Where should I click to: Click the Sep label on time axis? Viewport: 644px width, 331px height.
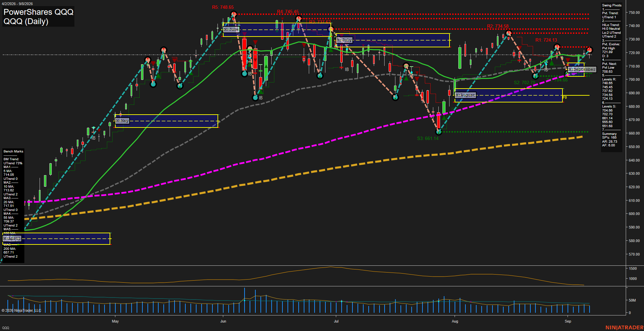(x=568, y=321)
